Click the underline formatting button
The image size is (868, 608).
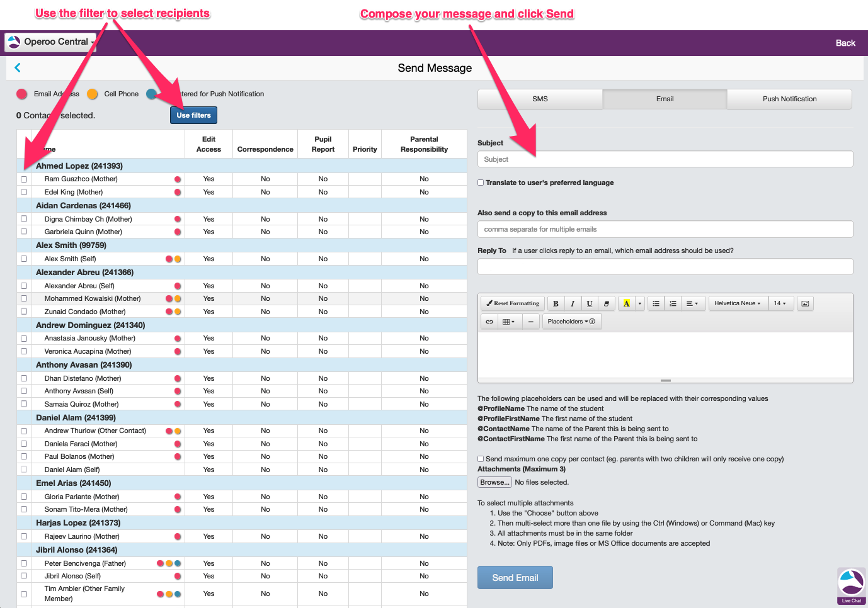(590, 303)
